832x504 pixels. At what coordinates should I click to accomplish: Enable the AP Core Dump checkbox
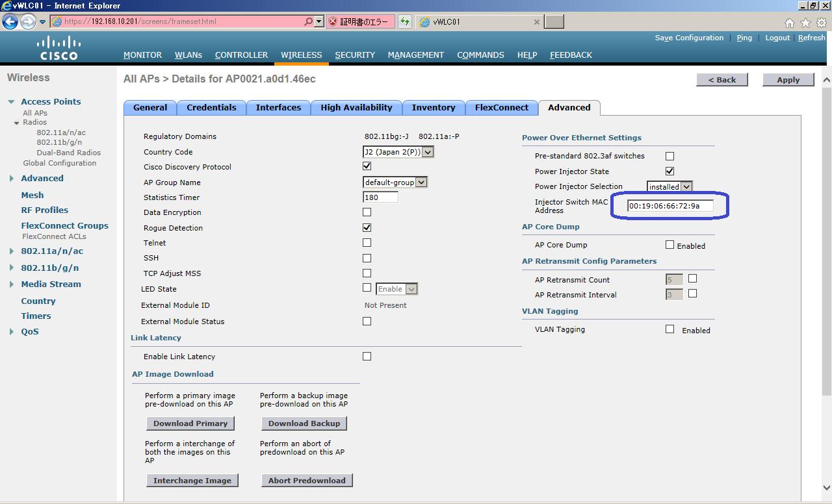point(669,245)
